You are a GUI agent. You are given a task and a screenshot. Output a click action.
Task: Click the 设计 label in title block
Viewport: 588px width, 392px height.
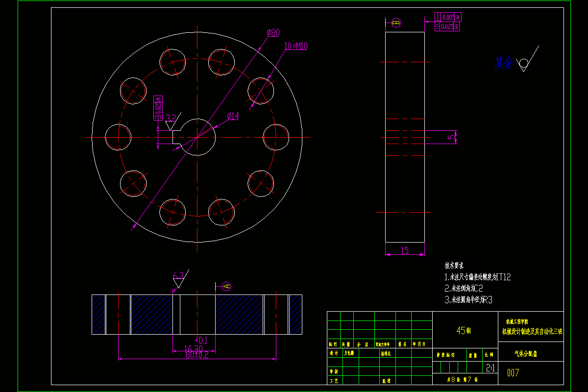click(x=333, y=353)
